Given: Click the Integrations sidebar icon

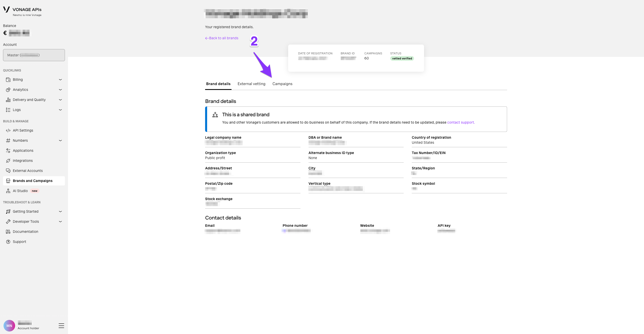Looking at the screenshot, I should click(x=8, y=160).
